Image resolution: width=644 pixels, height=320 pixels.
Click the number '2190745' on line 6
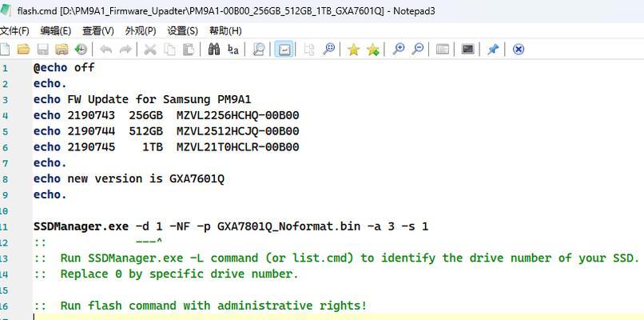coord(91,147)
